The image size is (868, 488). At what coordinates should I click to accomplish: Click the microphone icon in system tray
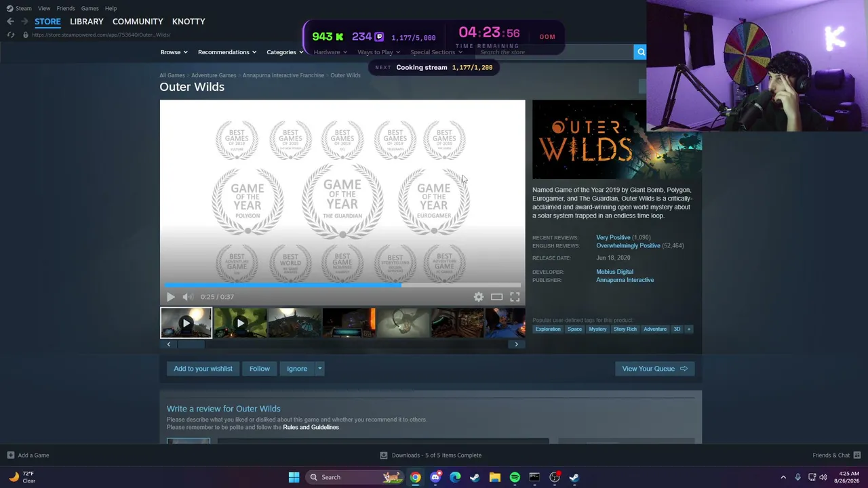[x=797, y=477]
